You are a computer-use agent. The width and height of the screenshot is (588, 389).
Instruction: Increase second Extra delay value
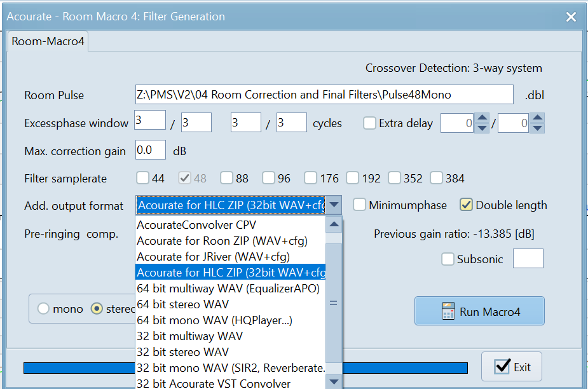[538, 118]
